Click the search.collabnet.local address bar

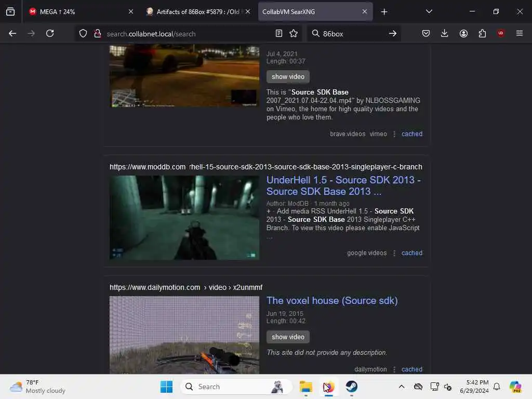pos(188,34)
